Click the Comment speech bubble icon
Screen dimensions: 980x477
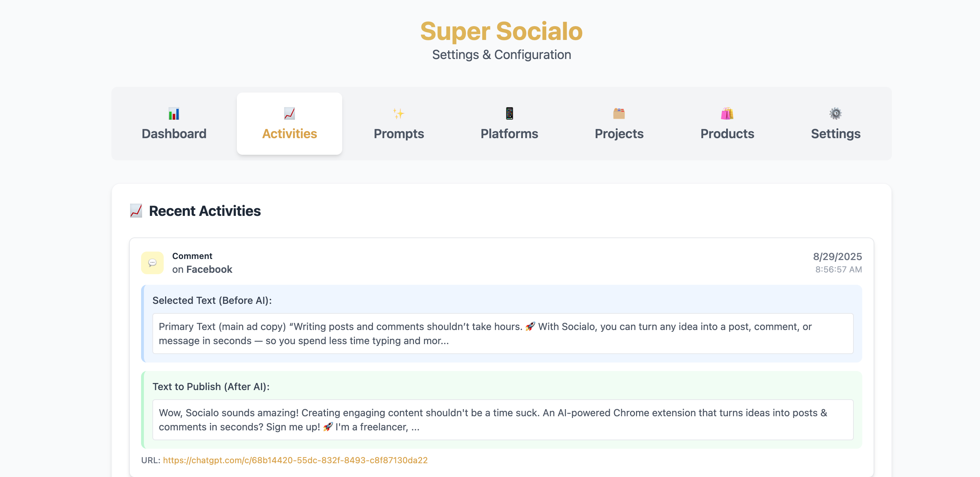(152, 263)
